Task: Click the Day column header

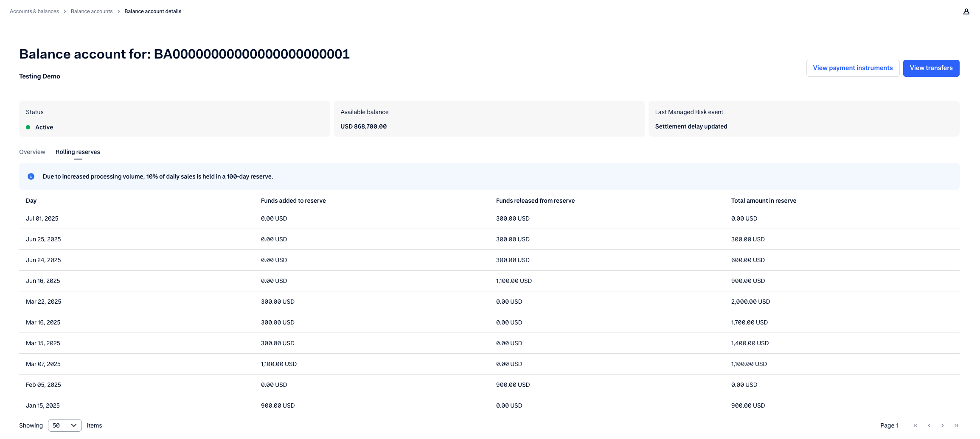Action: coord(31,201)
